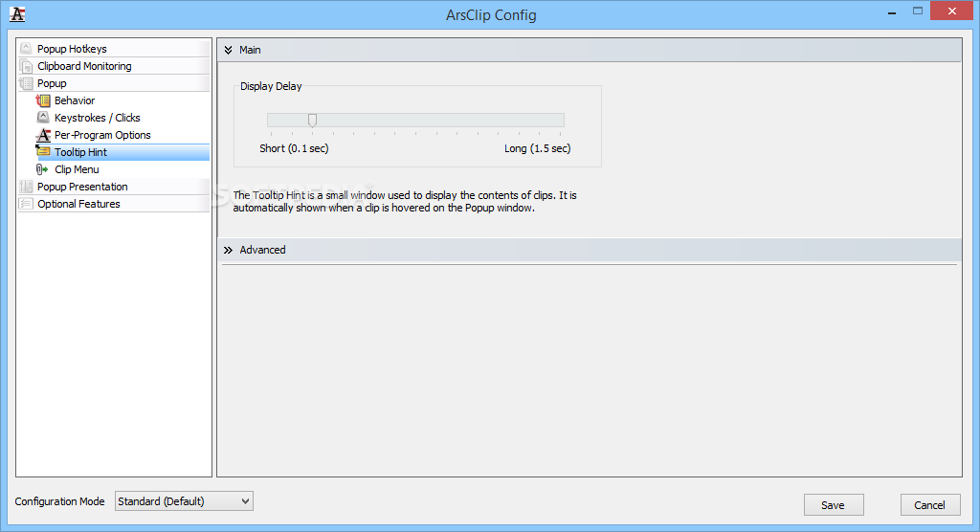Click the Popup Hotkeys icon

tap(26, 48)
